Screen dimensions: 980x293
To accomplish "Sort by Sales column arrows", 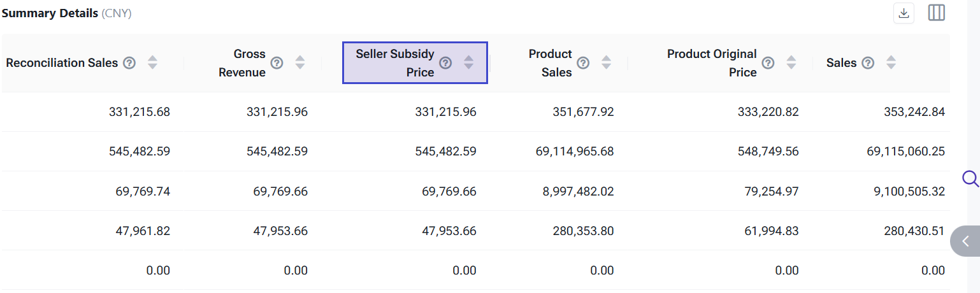I will [x=891, y=62].
